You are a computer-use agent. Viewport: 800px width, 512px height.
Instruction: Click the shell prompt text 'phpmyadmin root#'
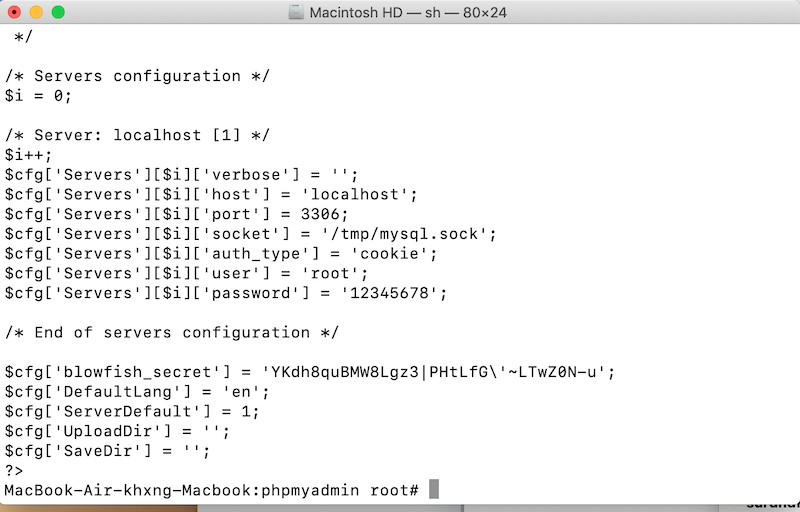click(x=340, y=490)
